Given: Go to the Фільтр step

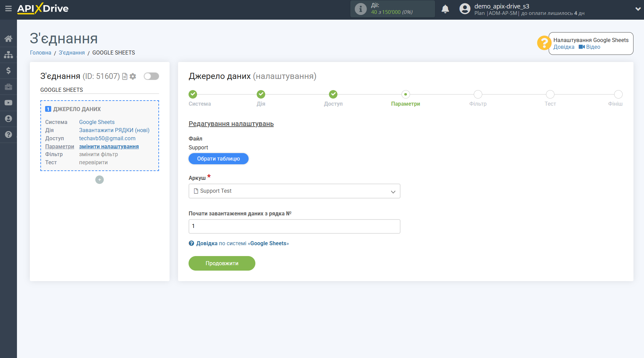Looking at the screenshot, I should [478, 94].
